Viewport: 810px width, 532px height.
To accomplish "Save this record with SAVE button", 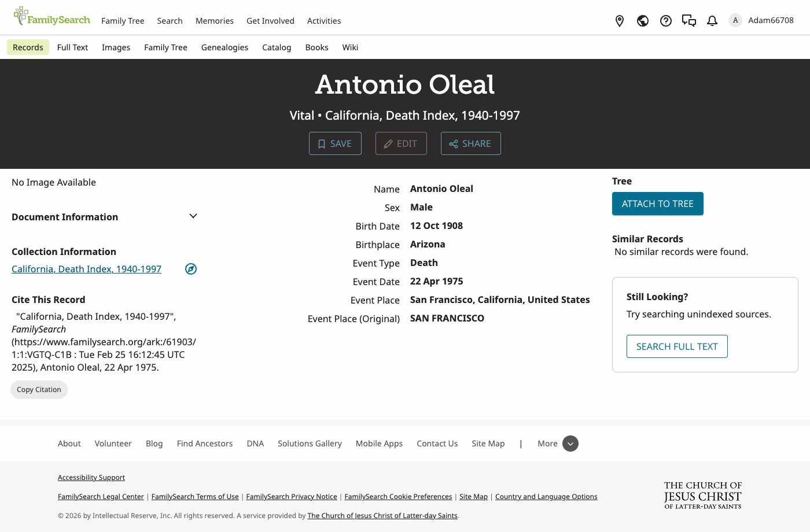I will pos(335,143).
